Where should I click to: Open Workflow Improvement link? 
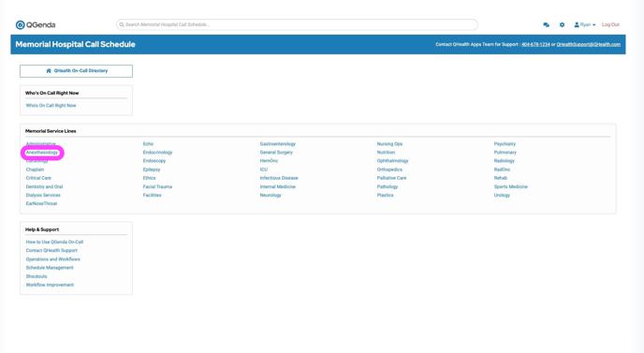click(x=51, y=285)
